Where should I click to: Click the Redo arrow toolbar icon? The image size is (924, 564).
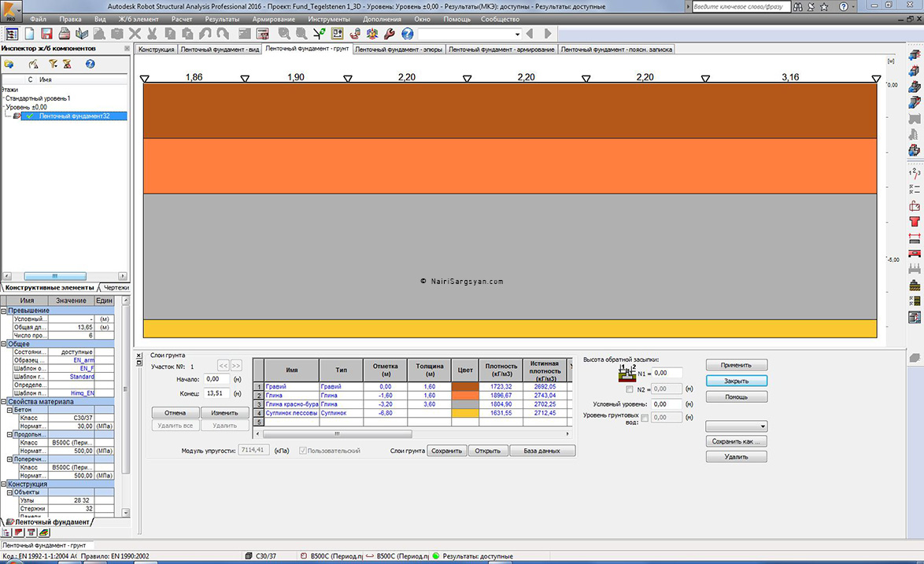point(223,34)
